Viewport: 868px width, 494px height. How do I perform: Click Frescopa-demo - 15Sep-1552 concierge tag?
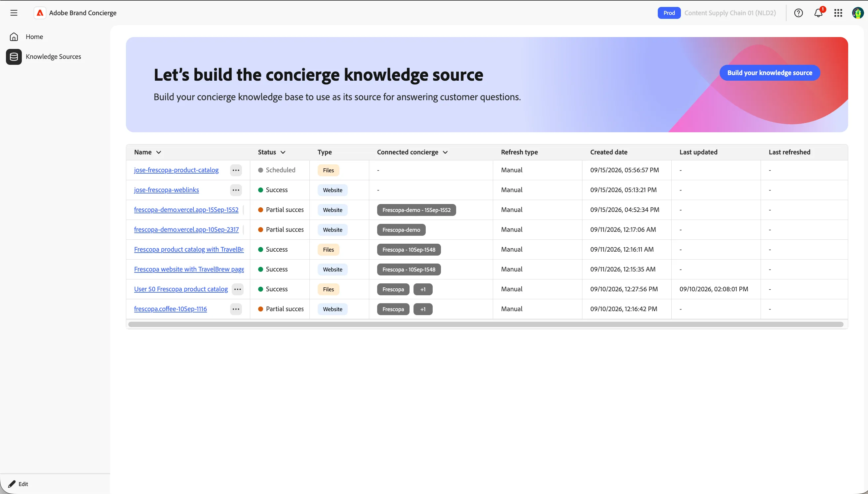pos(416,210)
